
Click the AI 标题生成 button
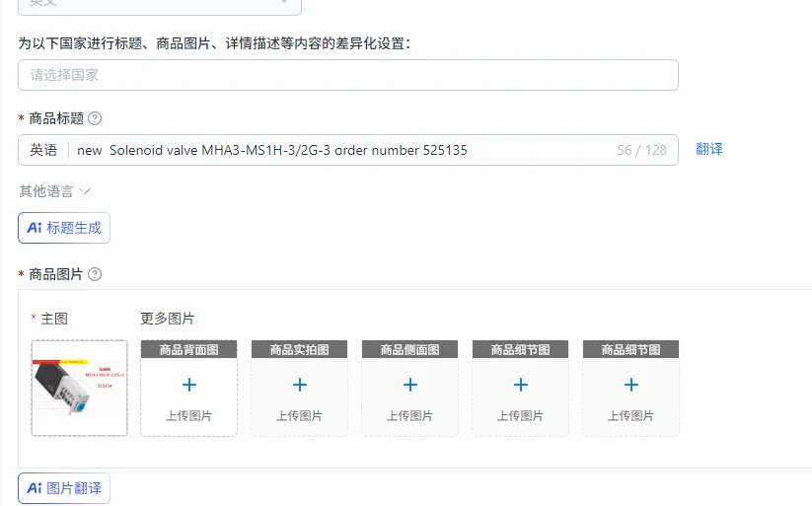[64, 228]
